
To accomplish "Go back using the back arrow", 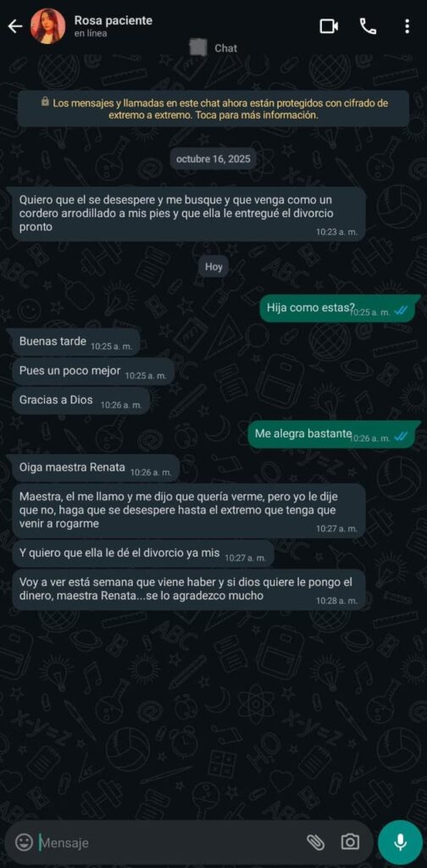I will click(x=15, y=26).
